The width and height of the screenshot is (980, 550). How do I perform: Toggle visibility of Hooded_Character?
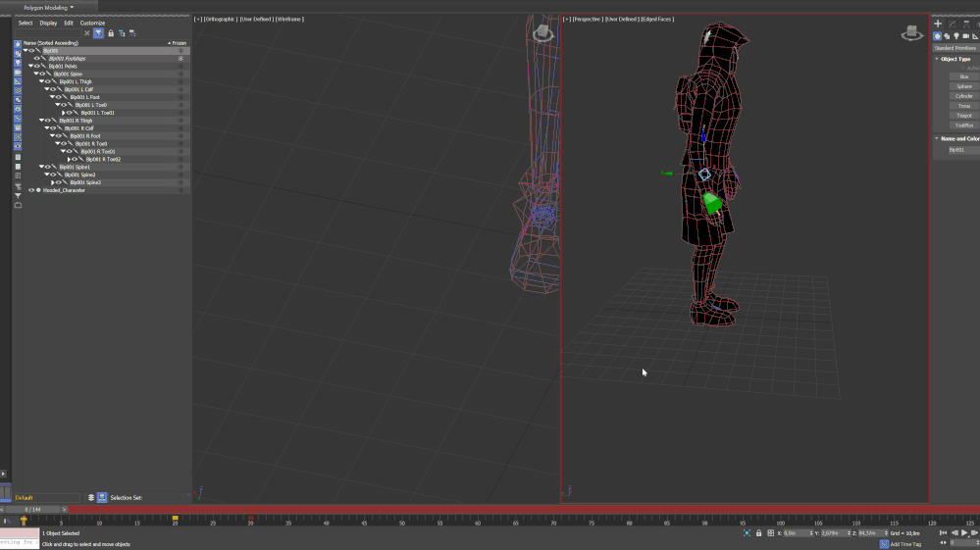30,190
